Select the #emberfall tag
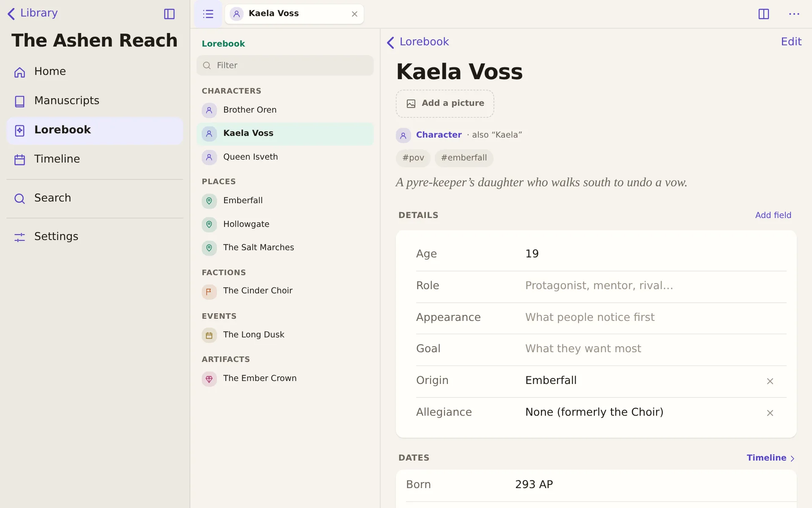This screenshot has height=508, width=812. pos(464,158)
